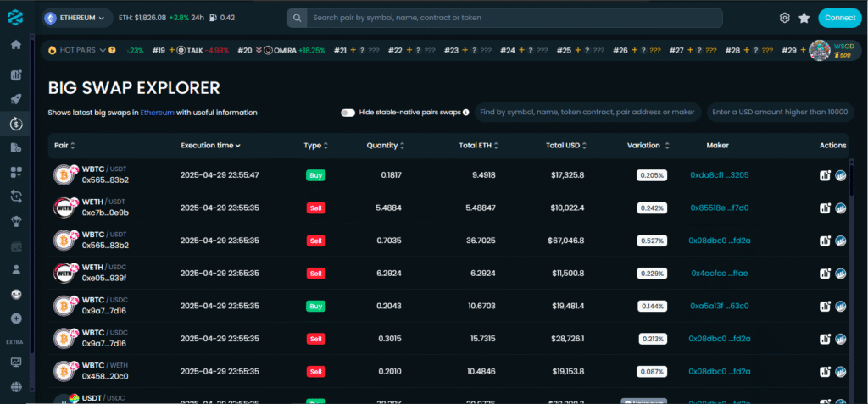Open chart icon for 0xa5a13f swap row
Image resolution: width=868 pixels, height=404 pixels.
click(825, 306)
